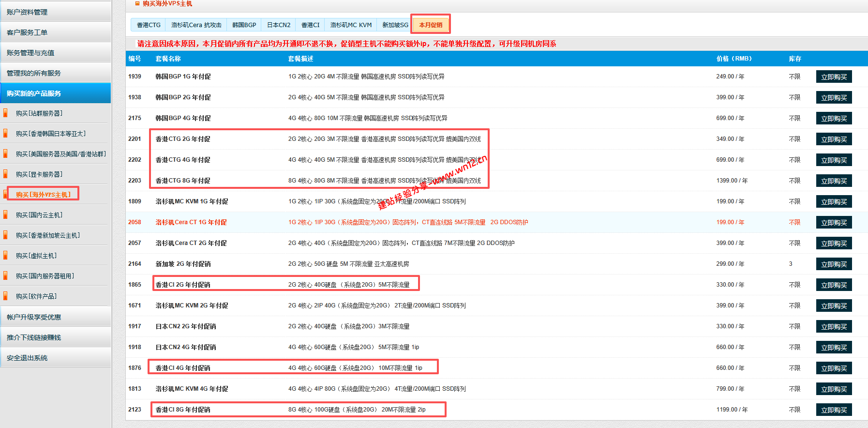Open 帐户升级享受优惠
Screen dimensions: 868x428
[56, 317]
